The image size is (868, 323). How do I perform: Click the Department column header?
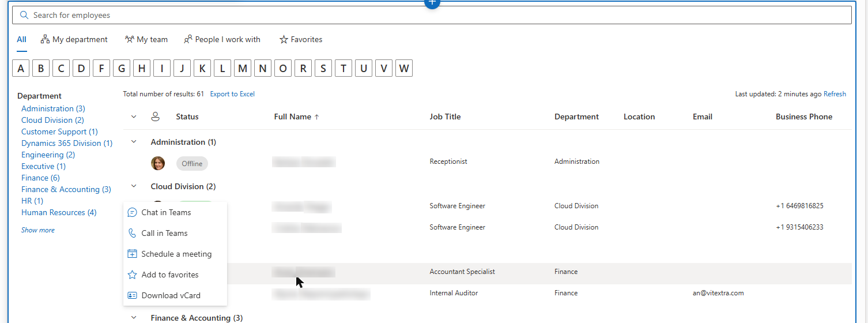coord(576,117)
